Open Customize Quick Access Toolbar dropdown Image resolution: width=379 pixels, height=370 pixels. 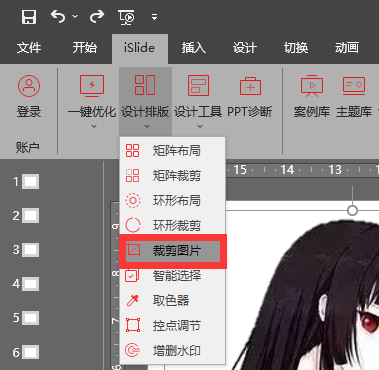click(x=154, y=17)
